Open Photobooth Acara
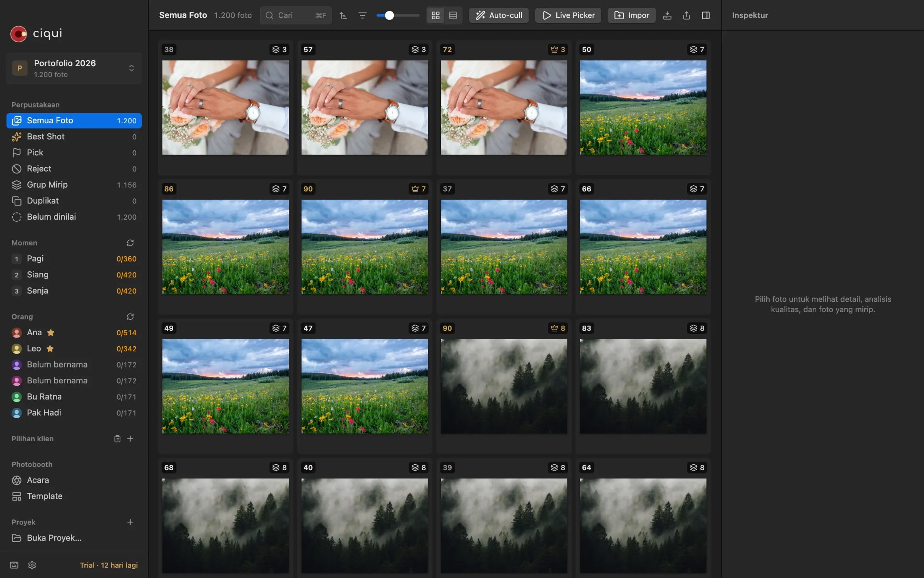 tap(74, 480)
